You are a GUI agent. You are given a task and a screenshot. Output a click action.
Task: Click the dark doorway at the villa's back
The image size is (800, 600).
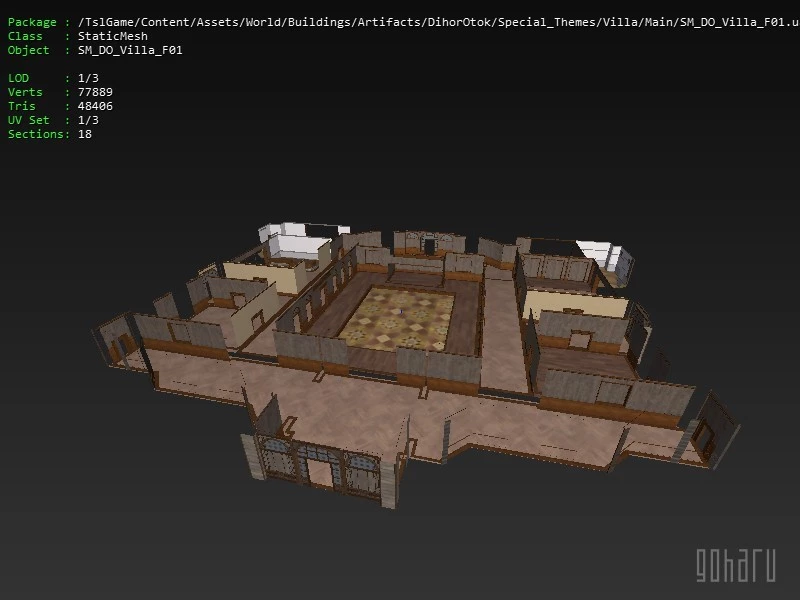[x=429, y=244]
